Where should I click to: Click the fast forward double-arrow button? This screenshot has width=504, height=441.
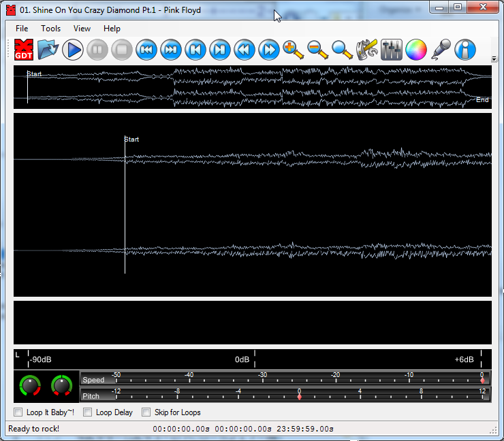269,50
